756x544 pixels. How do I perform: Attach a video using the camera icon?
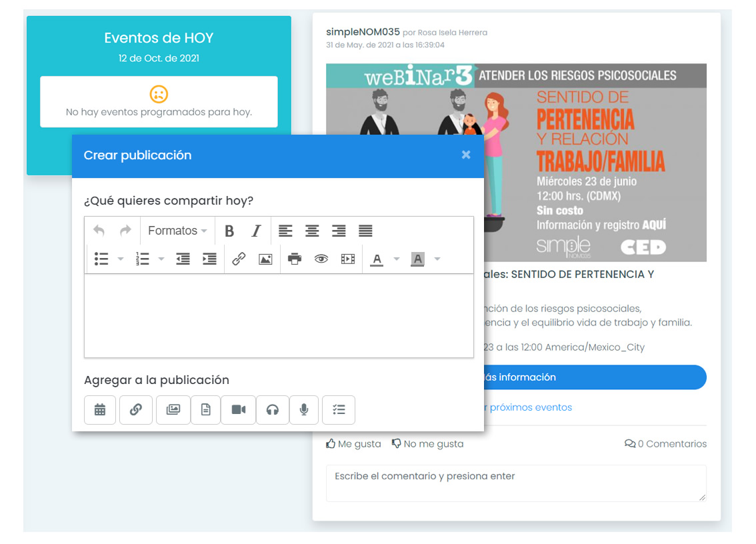coord(239,410)
